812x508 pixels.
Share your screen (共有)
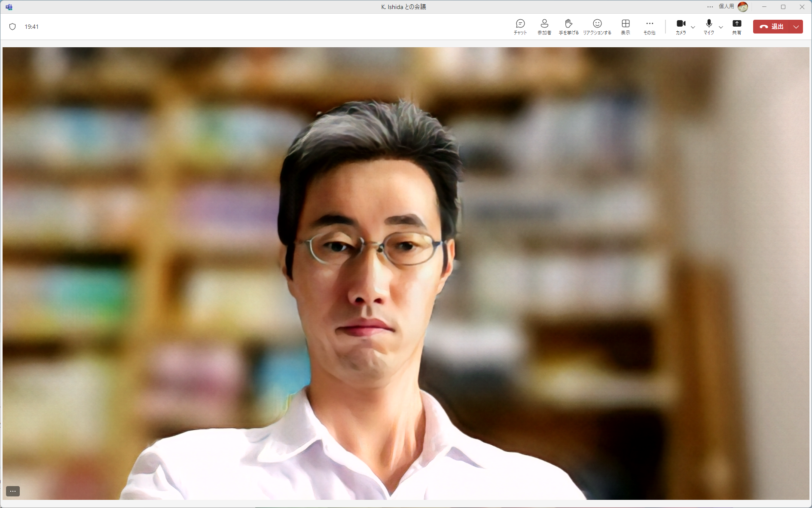(x=737, y=27)
